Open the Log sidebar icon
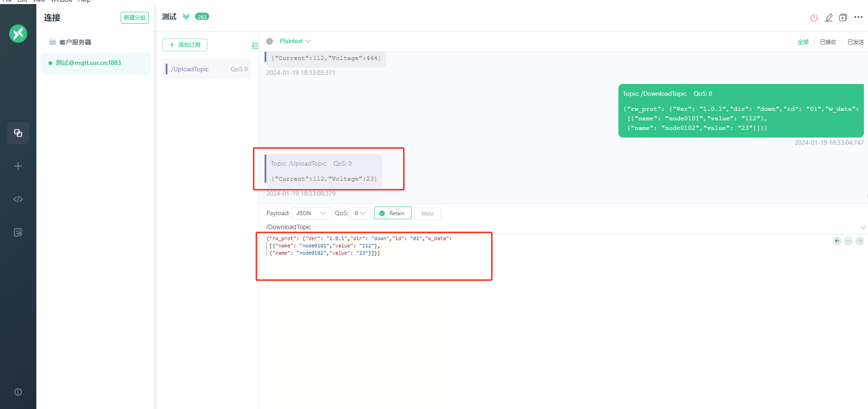This screenshot has height=409, width=868. coord(18,232)
